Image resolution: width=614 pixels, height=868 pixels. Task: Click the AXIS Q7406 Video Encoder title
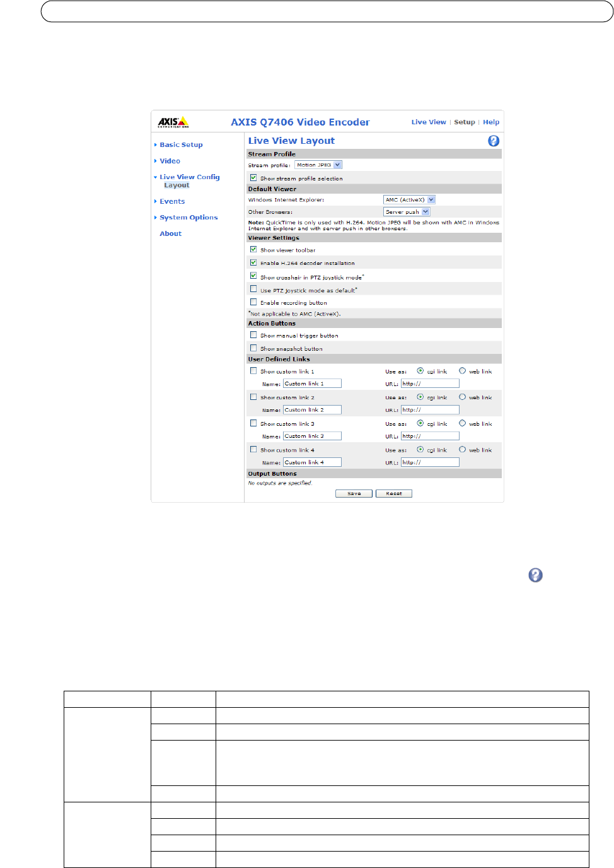click(x=300, y=122)
